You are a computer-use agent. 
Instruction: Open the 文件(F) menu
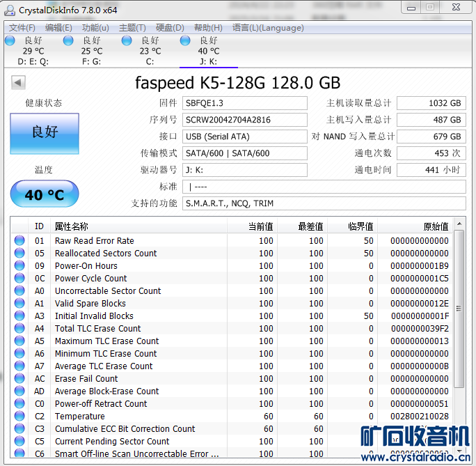pos(22,28)
